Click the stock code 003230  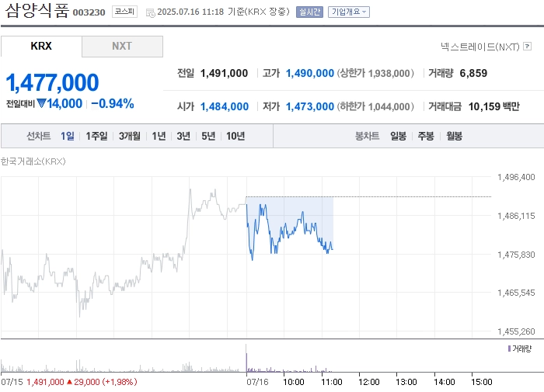click(x=89, y=12)
